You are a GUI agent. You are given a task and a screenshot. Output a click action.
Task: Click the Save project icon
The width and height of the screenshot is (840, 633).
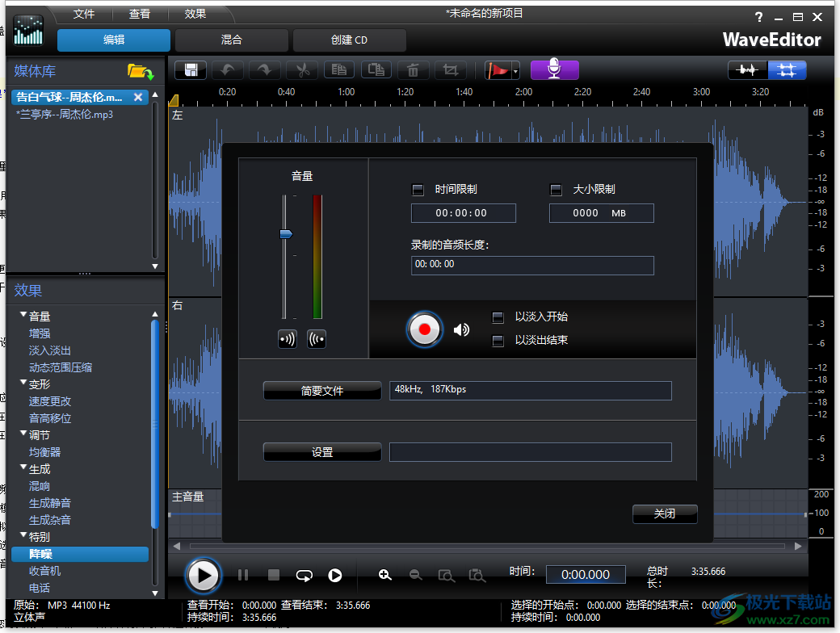tap(190, 69)
